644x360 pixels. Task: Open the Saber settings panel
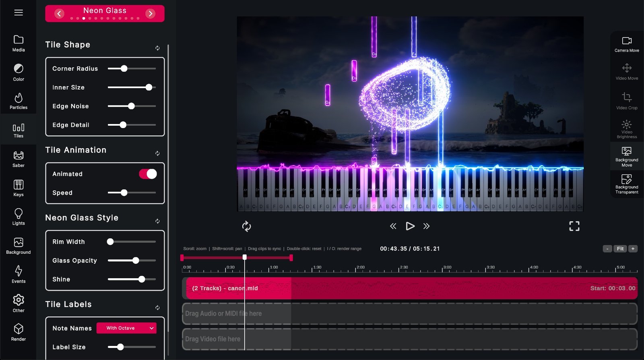(x=19, y=159)
